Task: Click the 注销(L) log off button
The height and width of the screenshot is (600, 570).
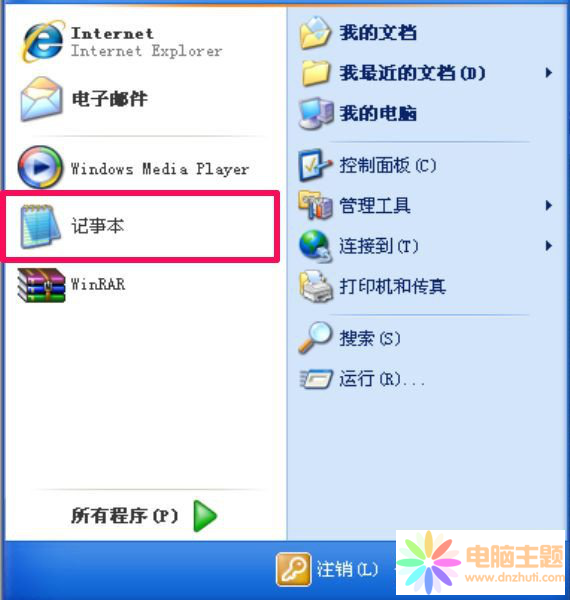Action: pos(327,569)
